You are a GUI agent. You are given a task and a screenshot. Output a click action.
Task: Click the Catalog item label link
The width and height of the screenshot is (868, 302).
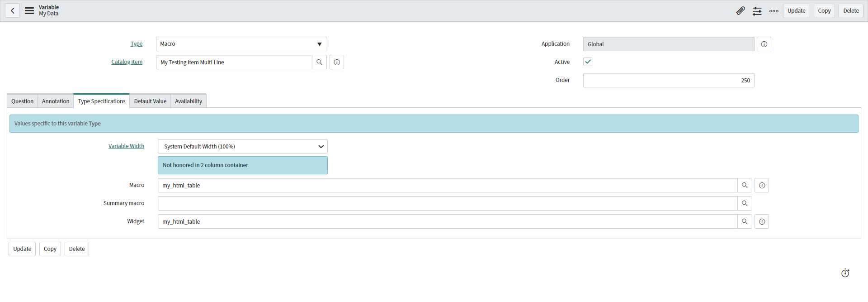(127, 62)
